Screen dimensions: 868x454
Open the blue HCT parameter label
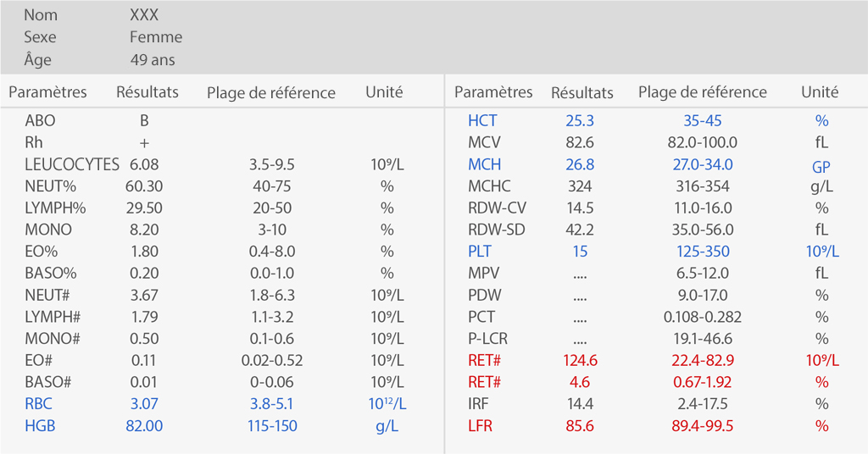click(x=483, y=121)
